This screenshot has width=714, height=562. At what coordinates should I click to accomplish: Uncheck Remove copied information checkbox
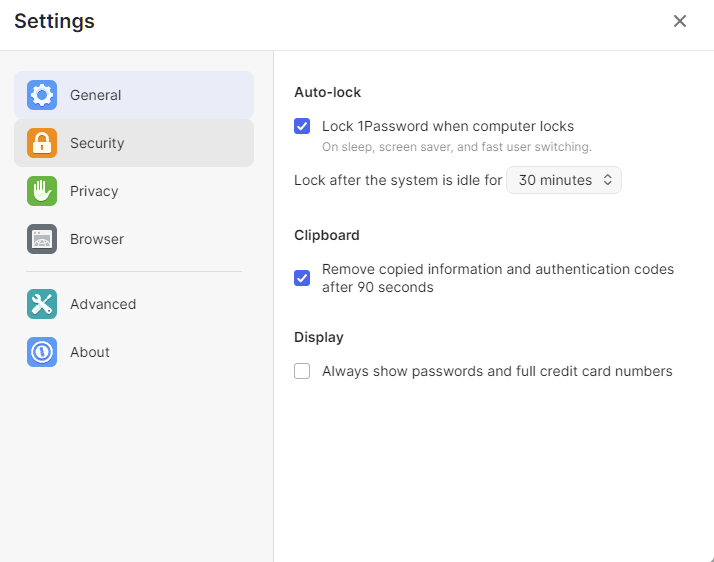(x=302, y=278)
